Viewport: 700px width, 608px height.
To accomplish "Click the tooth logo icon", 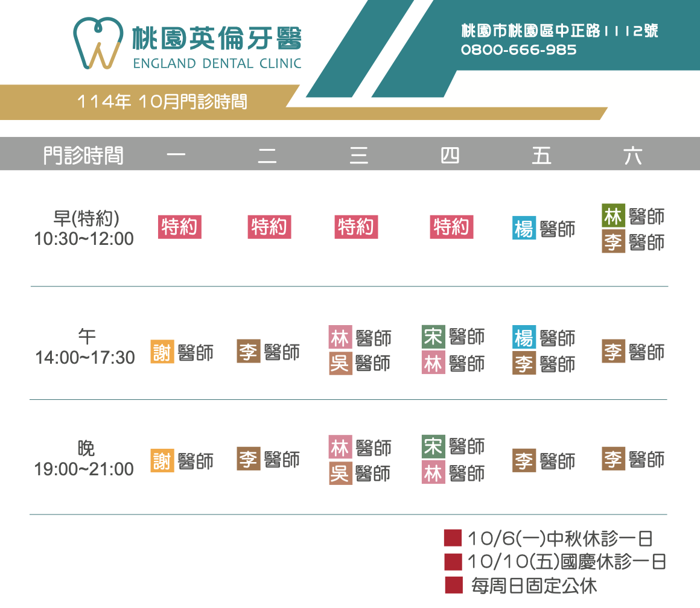I will click(97, 42).
